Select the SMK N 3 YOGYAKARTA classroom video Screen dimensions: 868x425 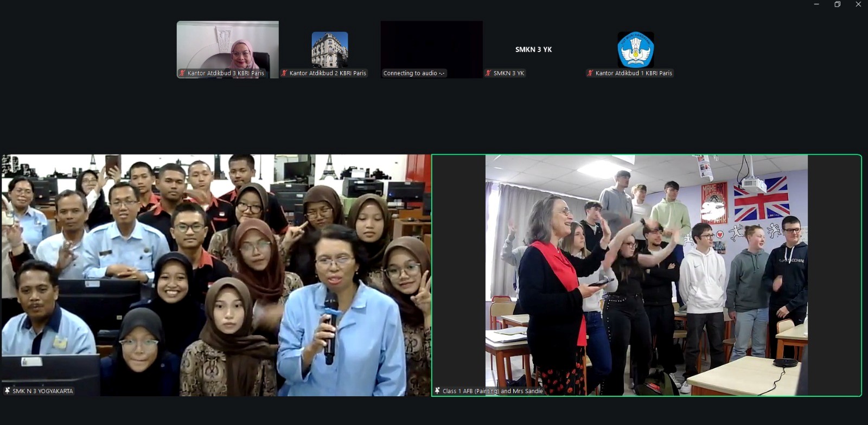[x=216, y=275]
